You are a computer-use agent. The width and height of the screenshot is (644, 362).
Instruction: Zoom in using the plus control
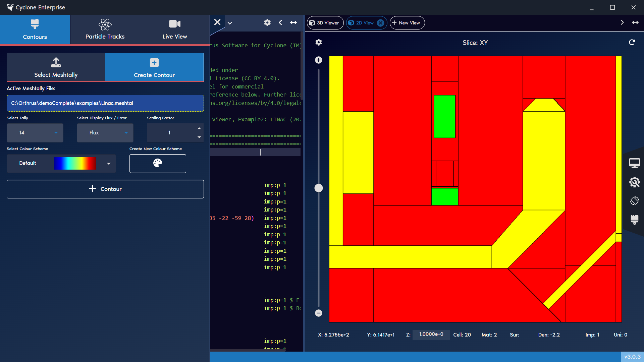[x=318, y=60]
